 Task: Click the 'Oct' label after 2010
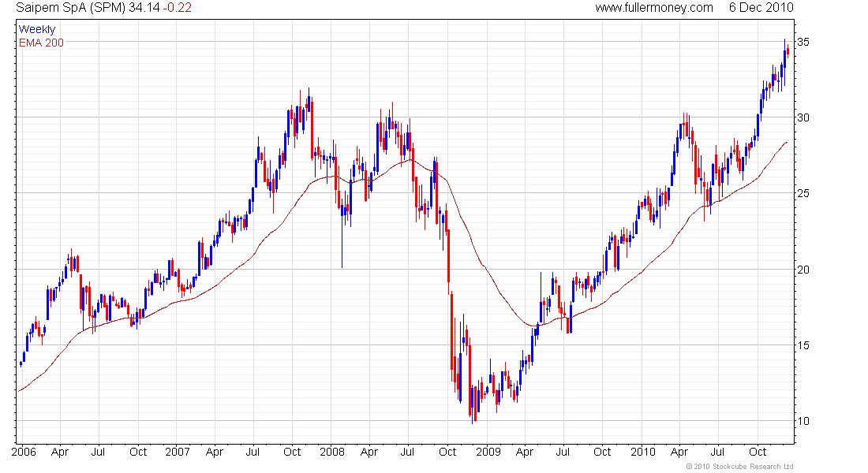click(758, 452)
